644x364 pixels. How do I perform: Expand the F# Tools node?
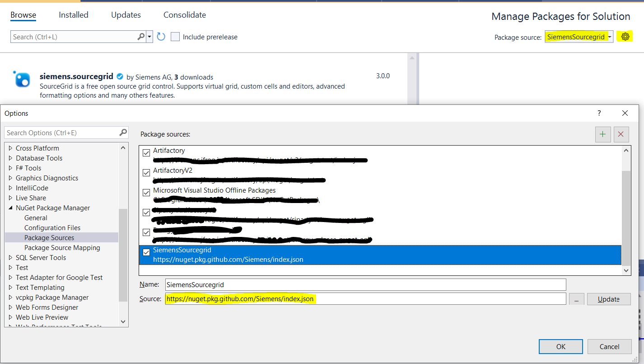[x=11, y=168]
